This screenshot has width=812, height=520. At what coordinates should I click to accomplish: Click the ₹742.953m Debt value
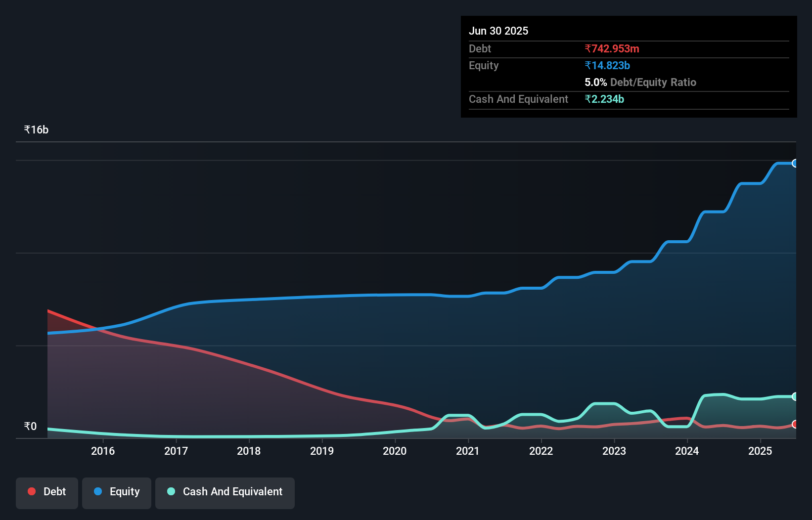click(x=612, y=48)
